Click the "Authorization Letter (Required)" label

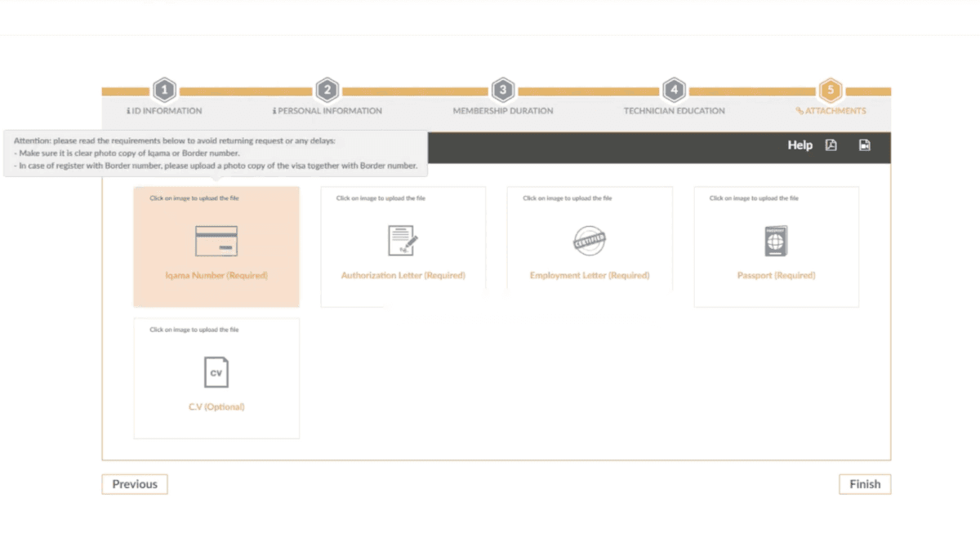pyautogui.click(x=403, y=276)
